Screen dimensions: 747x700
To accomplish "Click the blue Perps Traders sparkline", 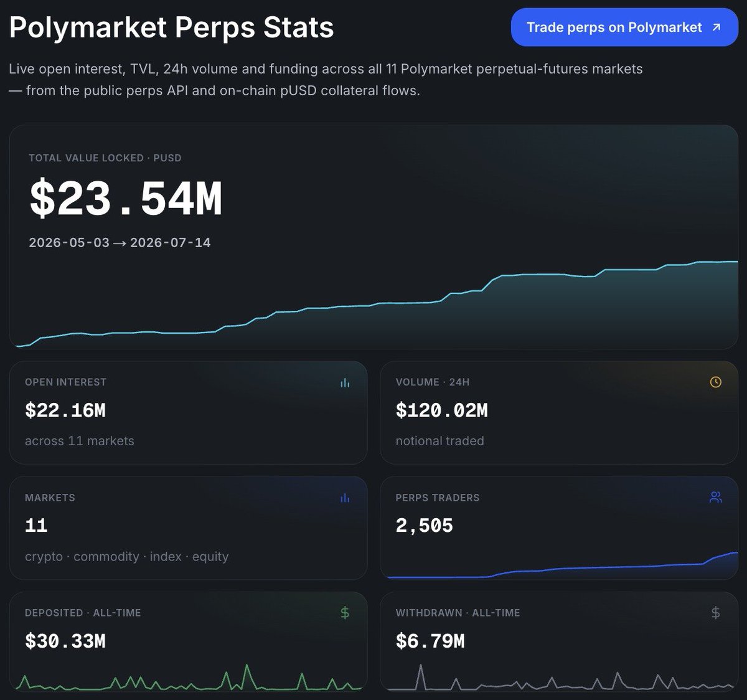I will pos(562,565).
